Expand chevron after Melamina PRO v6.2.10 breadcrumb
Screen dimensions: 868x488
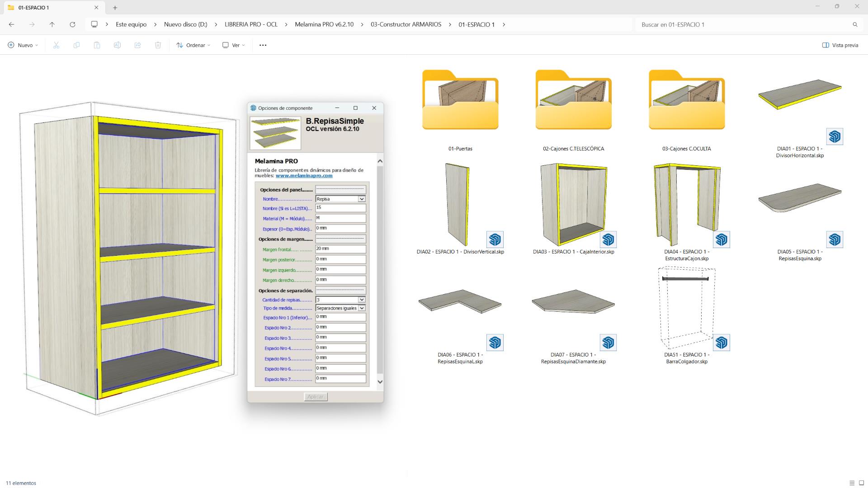[362, 24]
